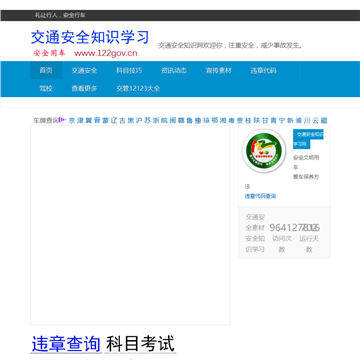Select plate prefix 浙
Viewport: 360px width, 360px height.
[x=156, y=120]
